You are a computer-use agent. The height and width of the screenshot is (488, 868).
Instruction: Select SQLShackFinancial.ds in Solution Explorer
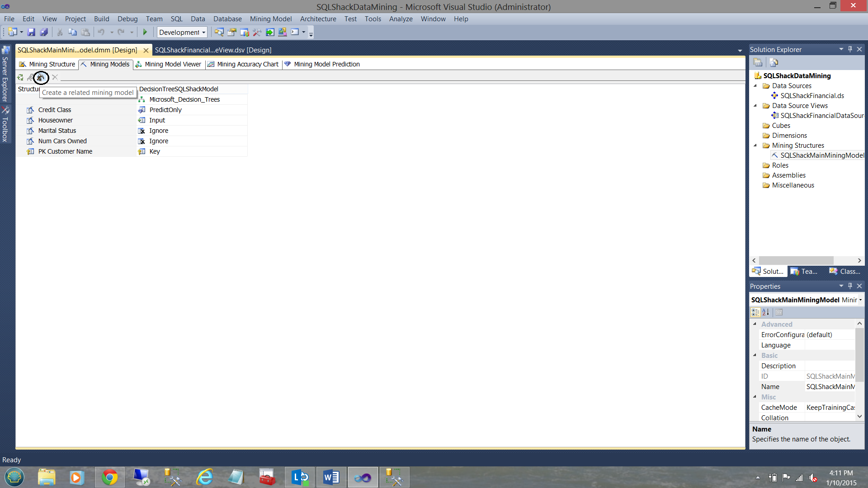coord(812,96)
